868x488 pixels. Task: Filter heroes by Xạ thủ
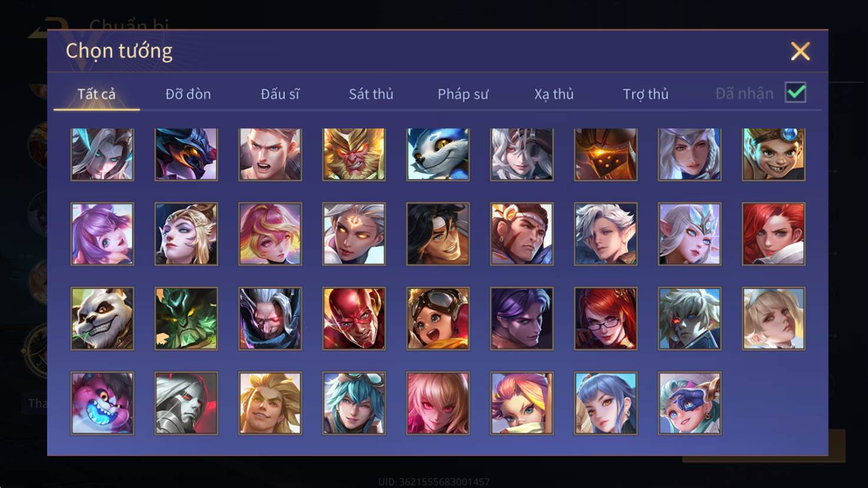click(x=554, y=94)
